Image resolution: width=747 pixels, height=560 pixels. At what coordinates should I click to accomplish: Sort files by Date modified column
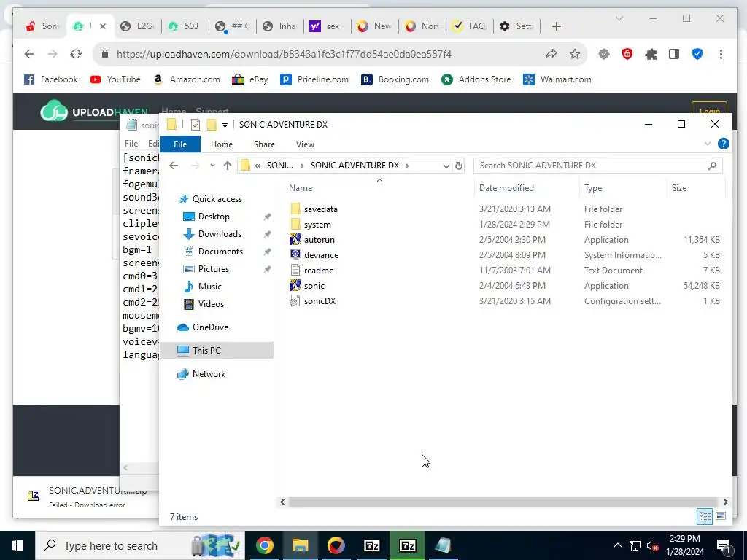tap(506, 188)
